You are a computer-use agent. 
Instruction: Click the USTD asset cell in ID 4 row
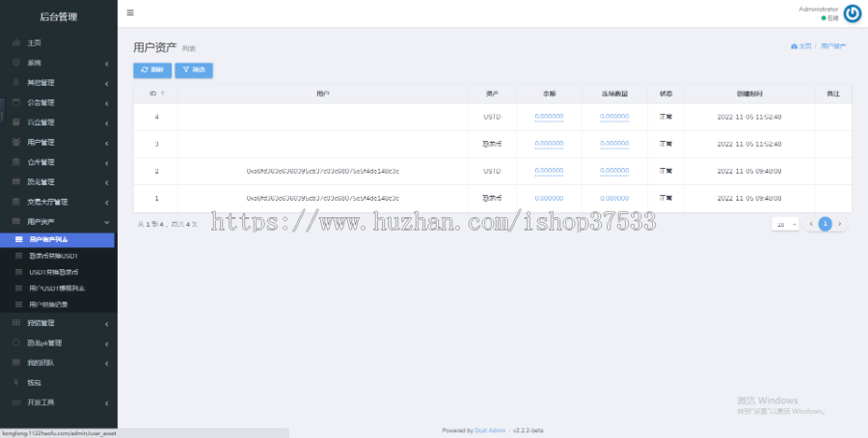(x=492, y=117)
